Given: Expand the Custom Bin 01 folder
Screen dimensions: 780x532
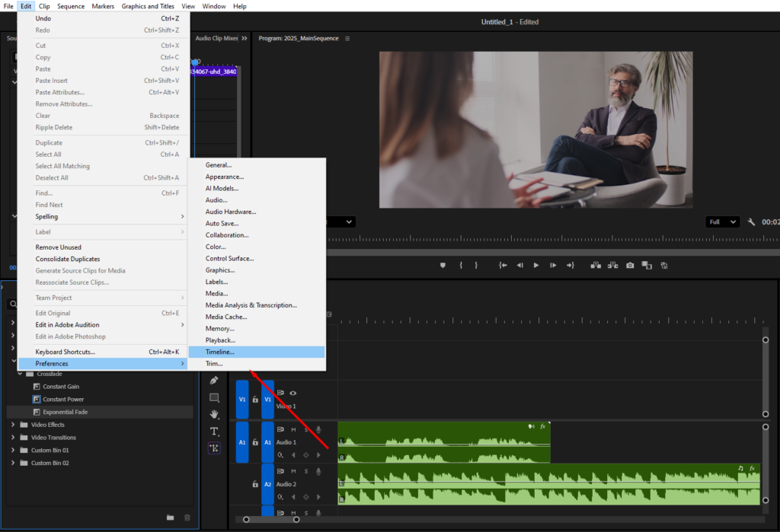Looking at the screenshot, I should tap(13, 450).
